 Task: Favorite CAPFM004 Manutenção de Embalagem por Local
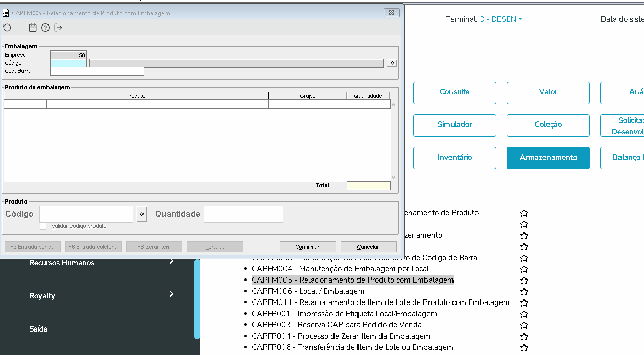(524, 269)
